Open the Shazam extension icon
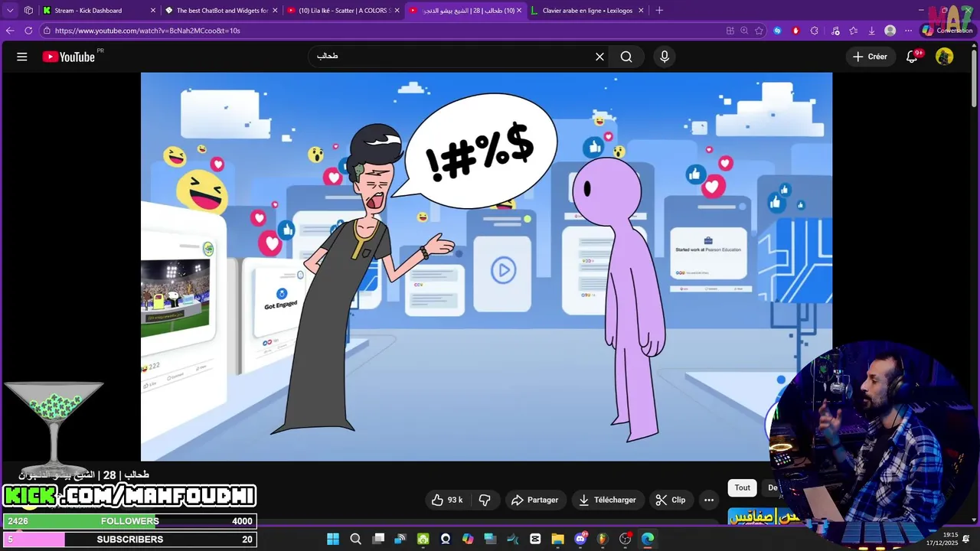Viewport: 980px width, 551px height. [x=777, y=31]
